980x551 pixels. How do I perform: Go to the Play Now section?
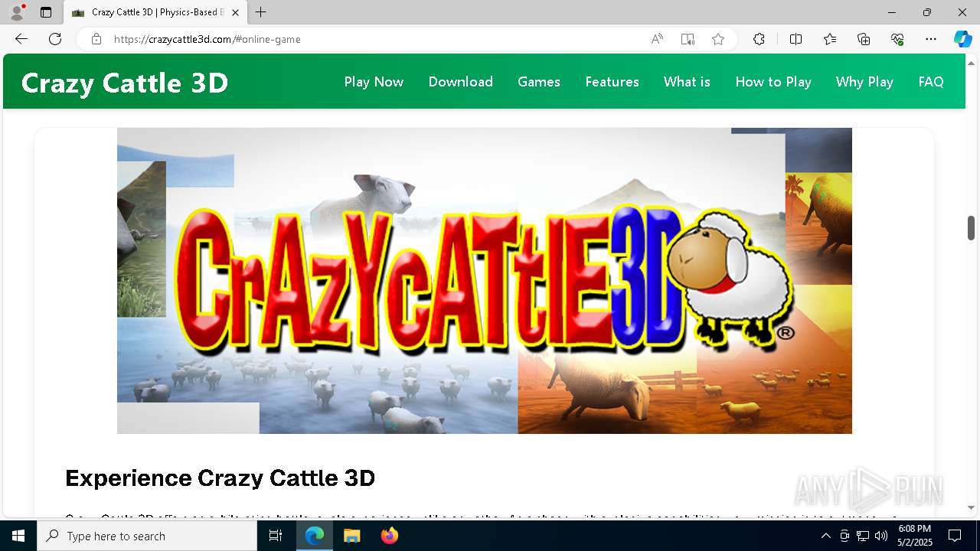[x=374, y=82]
